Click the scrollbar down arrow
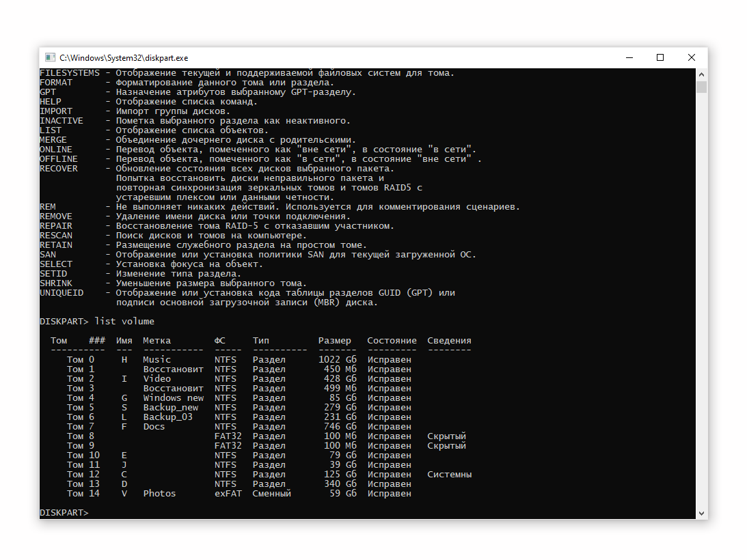Viewport: 747px width, 560px height. [701, 514]
